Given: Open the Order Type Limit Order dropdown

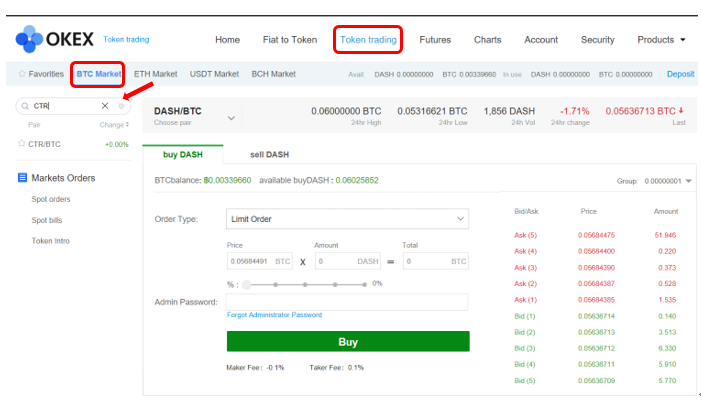Looking at the screenshot, I should (x=347, y=219).
